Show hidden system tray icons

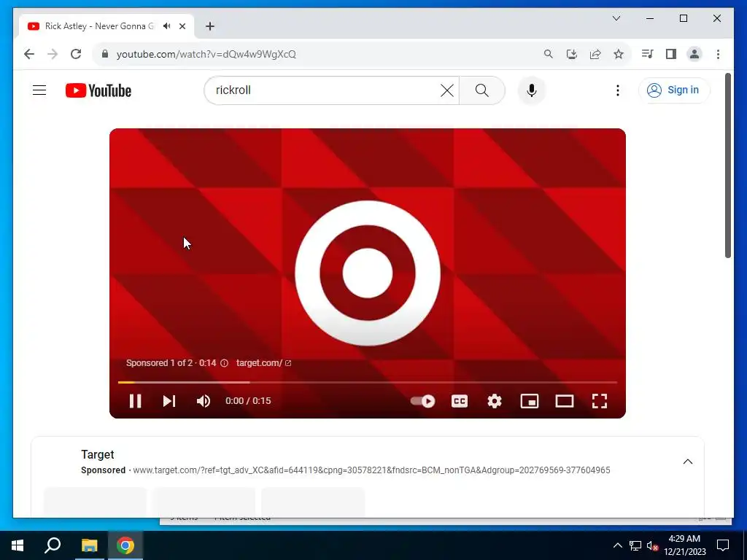click(x=617, y=545)
